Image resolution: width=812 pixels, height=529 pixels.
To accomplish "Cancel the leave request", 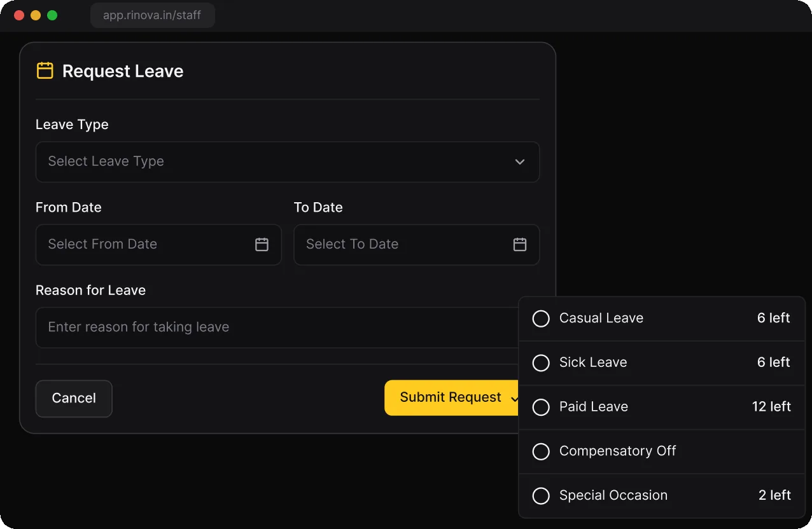I will [x=74, y=399].
